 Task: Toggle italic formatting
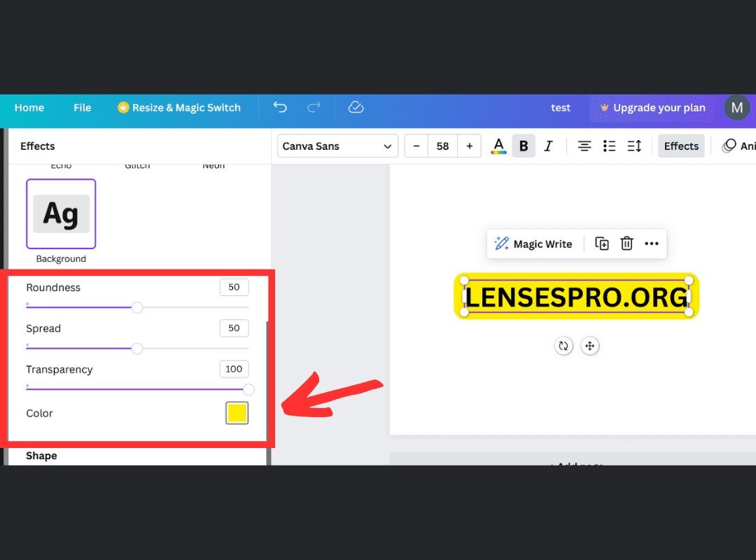coord(548,146)
